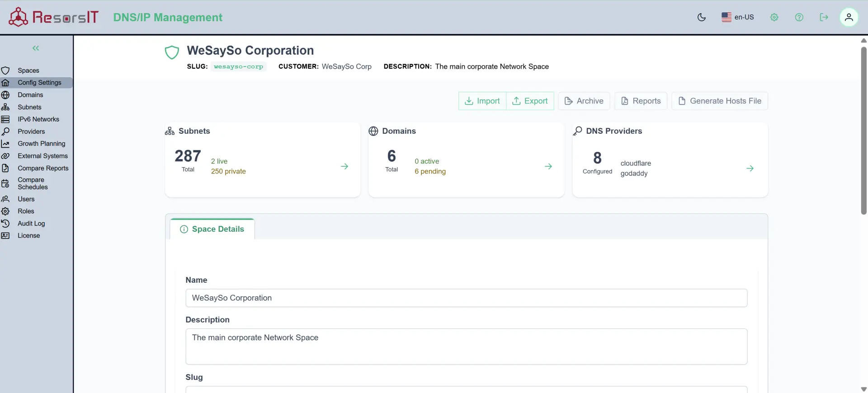Click the Description text area
The height and width of the screenshot is (393, 868).
(466, 346)
